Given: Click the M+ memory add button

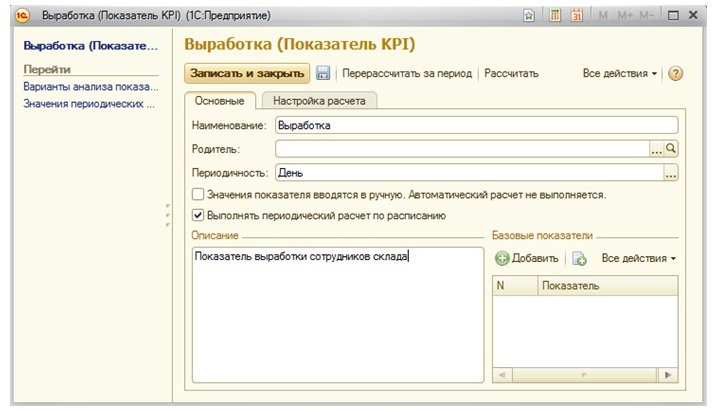Looking at the screenshot, I should click(x=625, y=16).
